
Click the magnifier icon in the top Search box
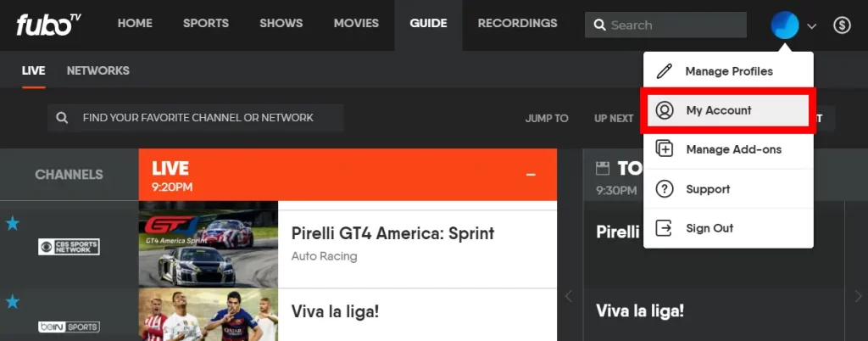tap(599, 25)
